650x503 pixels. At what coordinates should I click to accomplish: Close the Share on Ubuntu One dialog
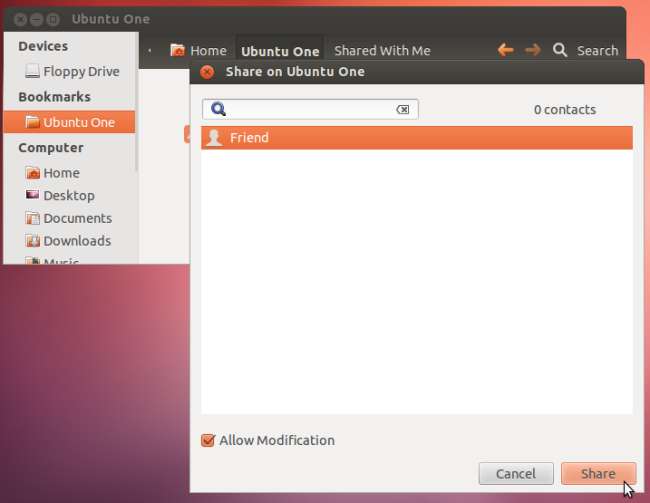pos(207,72)
